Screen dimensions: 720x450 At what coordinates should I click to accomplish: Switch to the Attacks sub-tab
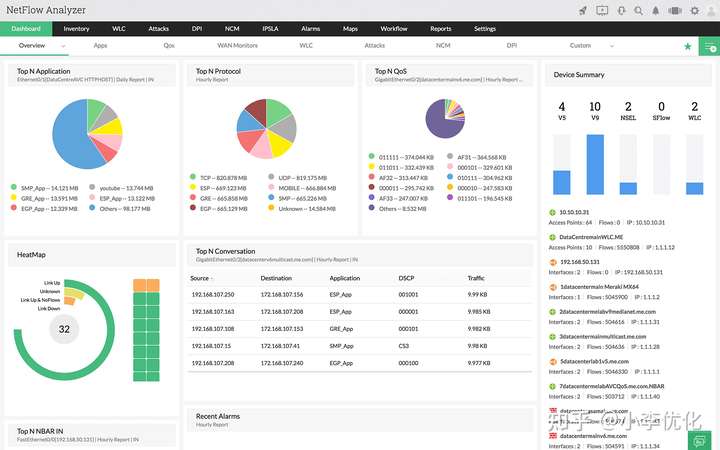[x=375, y=45]
